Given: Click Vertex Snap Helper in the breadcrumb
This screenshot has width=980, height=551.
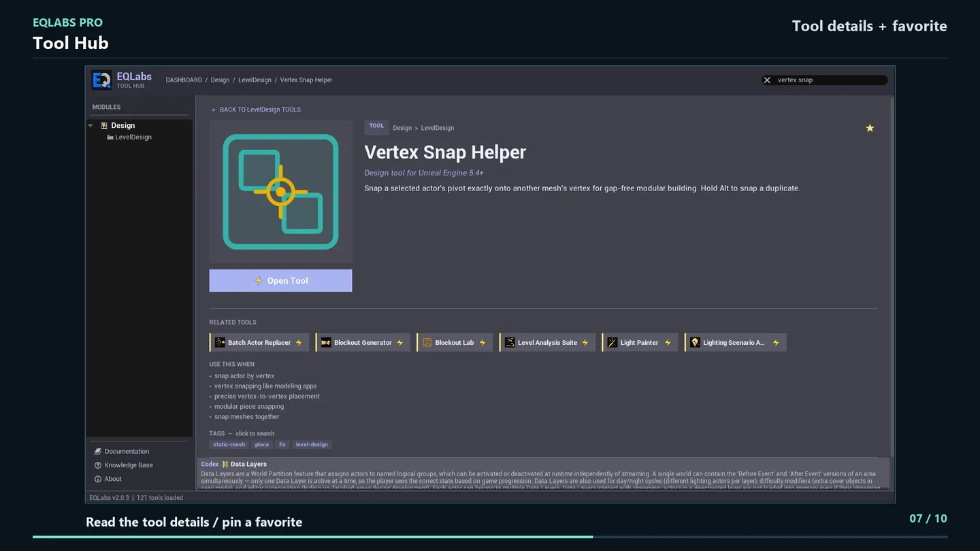Looking at the screenshot, I should coord(306,80).
